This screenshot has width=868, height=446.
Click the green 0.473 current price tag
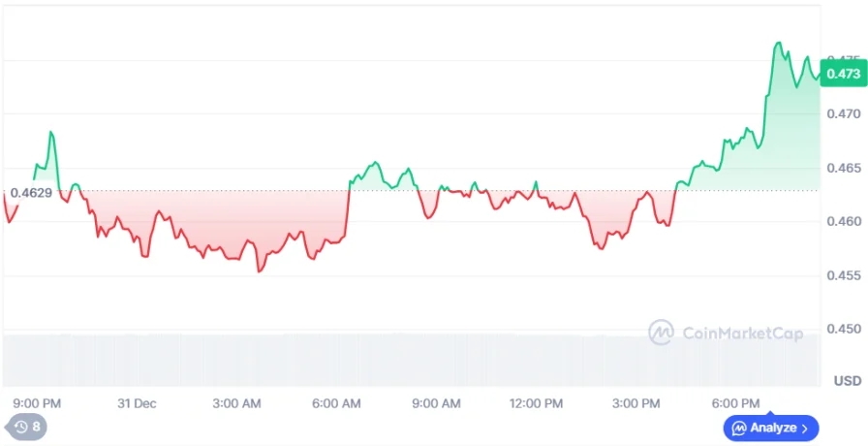843,73
